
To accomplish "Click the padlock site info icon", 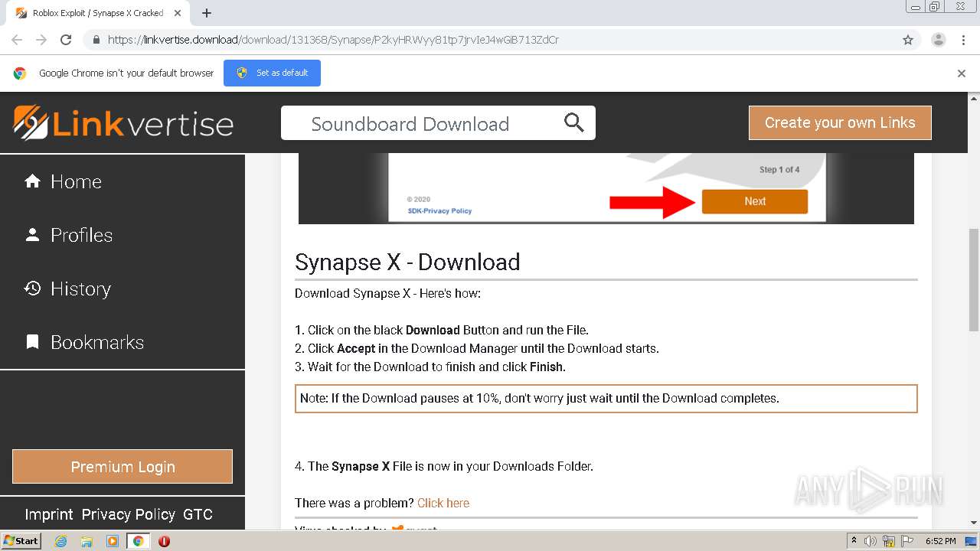I will click(x=96, y=40).
